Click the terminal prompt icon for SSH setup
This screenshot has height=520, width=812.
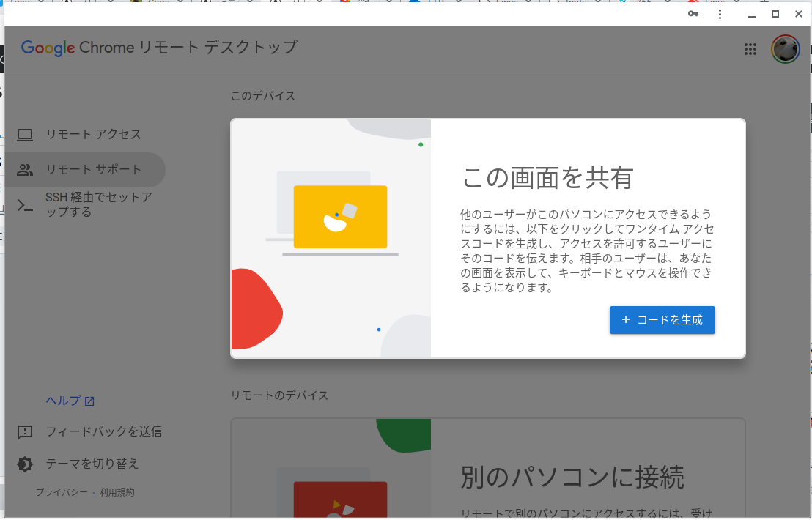(x=25, y=205)
